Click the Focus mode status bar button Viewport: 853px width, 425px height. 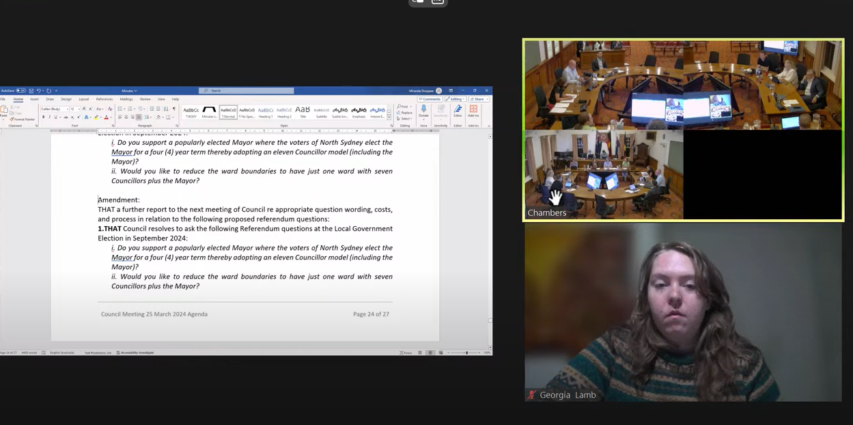(x=406, y=353)
